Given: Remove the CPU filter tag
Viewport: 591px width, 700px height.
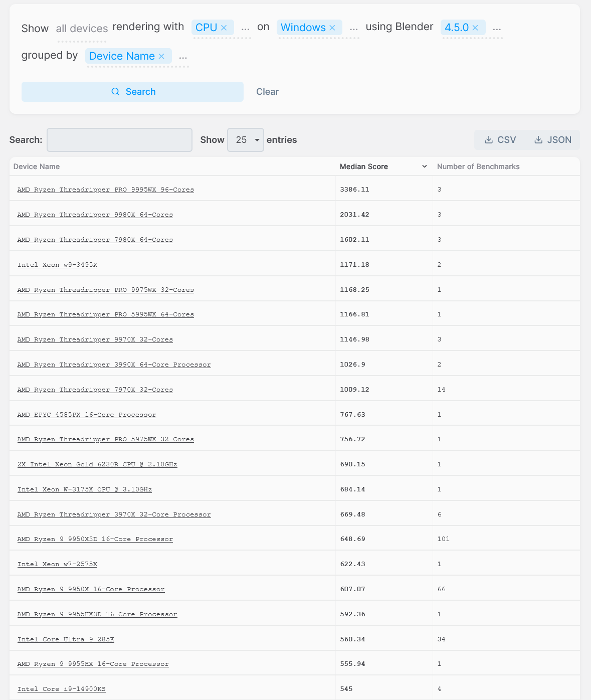Looking at the screenshot, I should [x=224, y=28].
